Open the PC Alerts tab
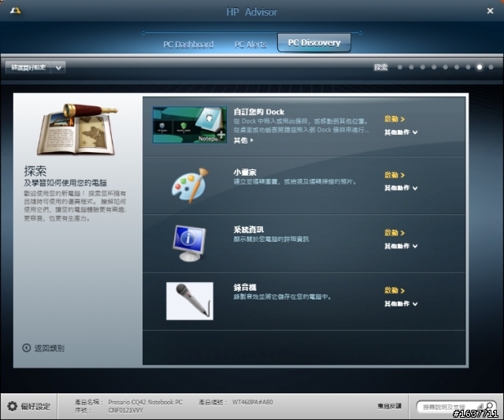Screen dimensions: 504x420 tap(250, 44)
